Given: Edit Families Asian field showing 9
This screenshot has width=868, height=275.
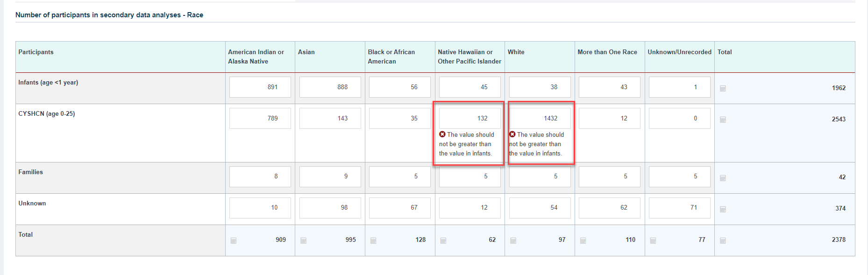Looking at the screenshot, I should click(330, 176).
